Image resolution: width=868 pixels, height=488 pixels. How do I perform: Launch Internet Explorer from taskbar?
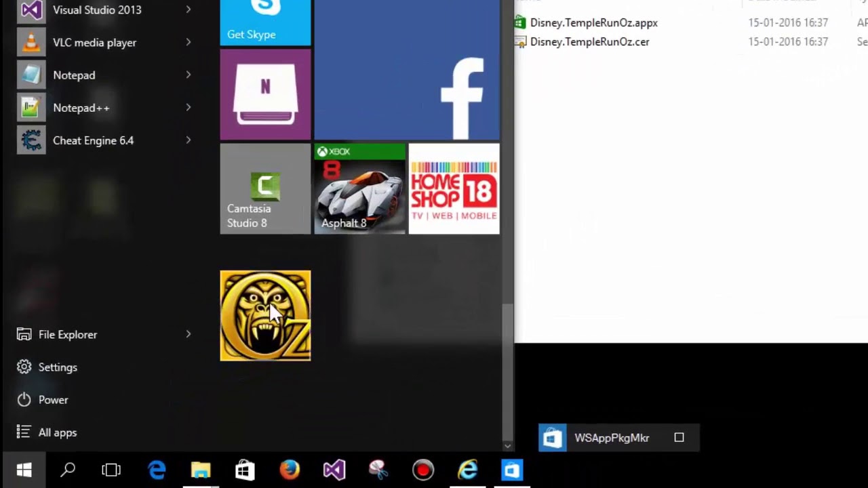tap(468, 470)
